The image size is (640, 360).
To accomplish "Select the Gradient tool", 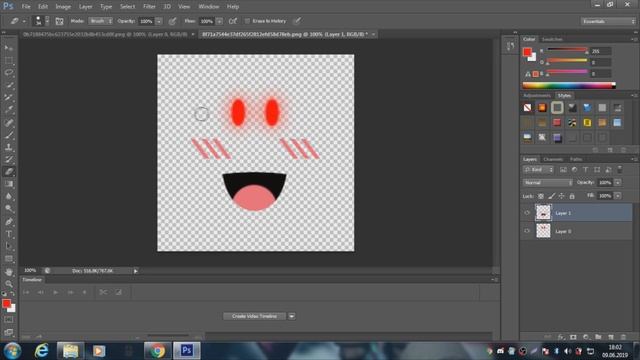I will (x=9, y=184).
